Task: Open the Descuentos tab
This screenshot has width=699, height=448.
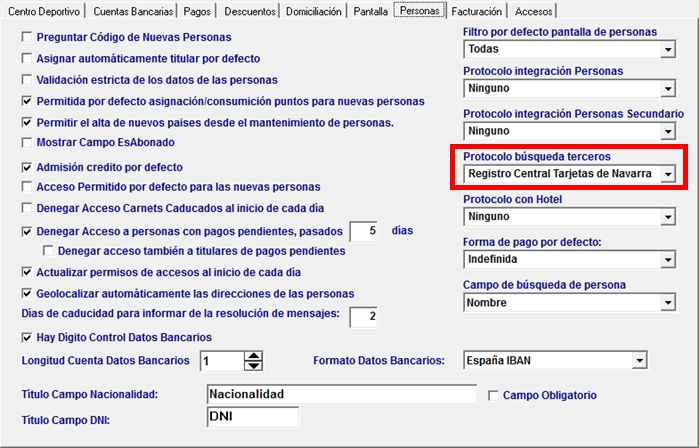Action: pyautogui.click(x=250, y=11)
